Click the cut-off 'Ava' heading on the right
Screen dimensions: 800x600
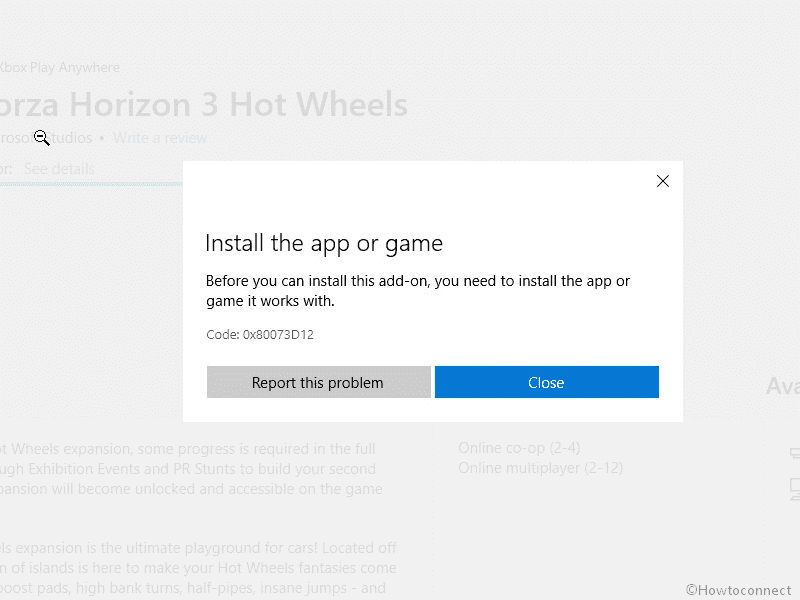tap(782, 386)
